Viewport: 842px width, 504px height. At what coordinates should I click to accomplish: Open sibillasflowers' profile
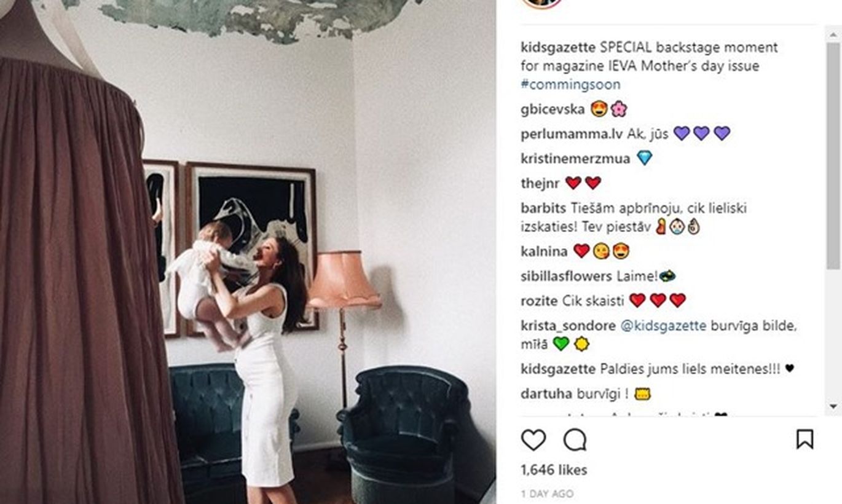566,276
